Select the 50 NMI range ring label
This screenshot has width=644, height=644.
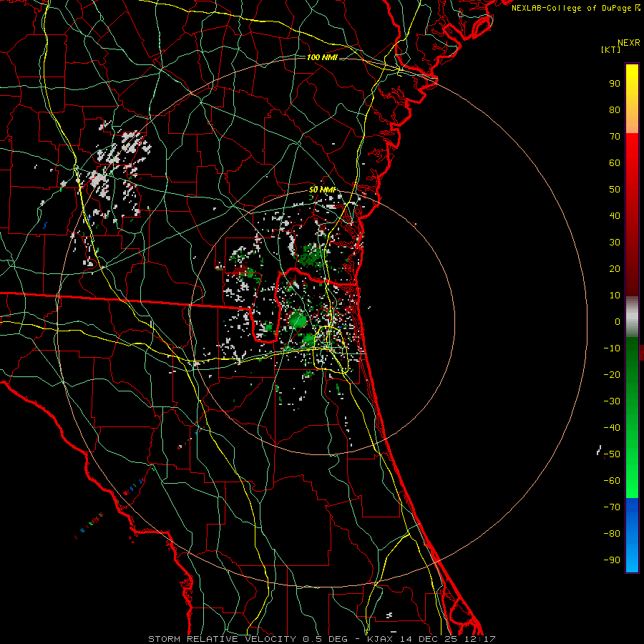323,190
